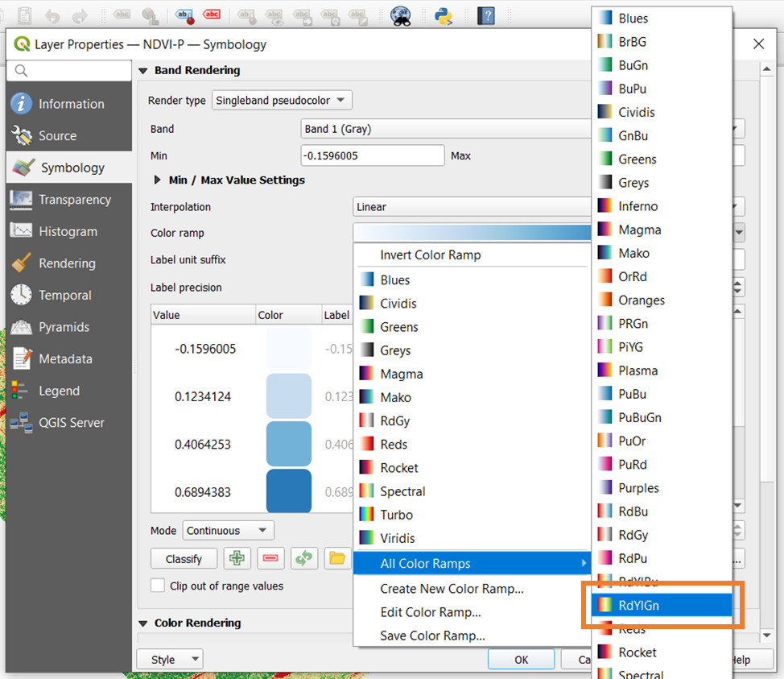
Task: Click the undo arrow toolbar icon
Action: (52, 17)
